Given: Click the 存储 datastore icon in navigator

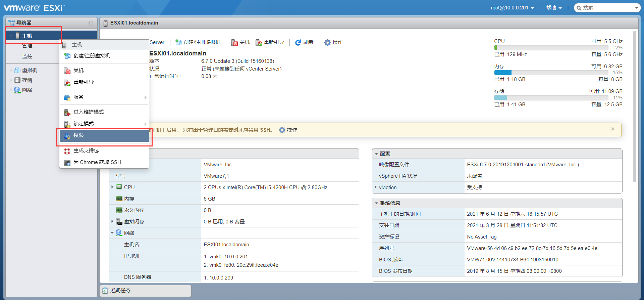Looking at the screenshot, I should pyautogui.click(x=17, y=80).
